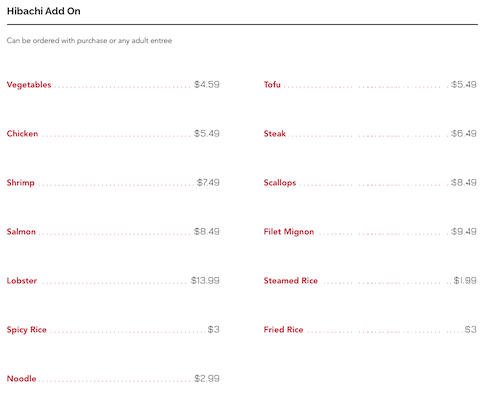
Task: Click the Filet Mignon add-on name
Action: click(289, 232)
